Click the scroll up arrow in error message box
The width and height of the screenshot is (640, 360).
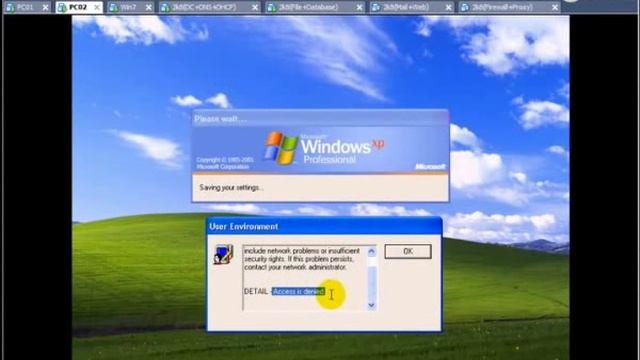(x=371, y=251)
